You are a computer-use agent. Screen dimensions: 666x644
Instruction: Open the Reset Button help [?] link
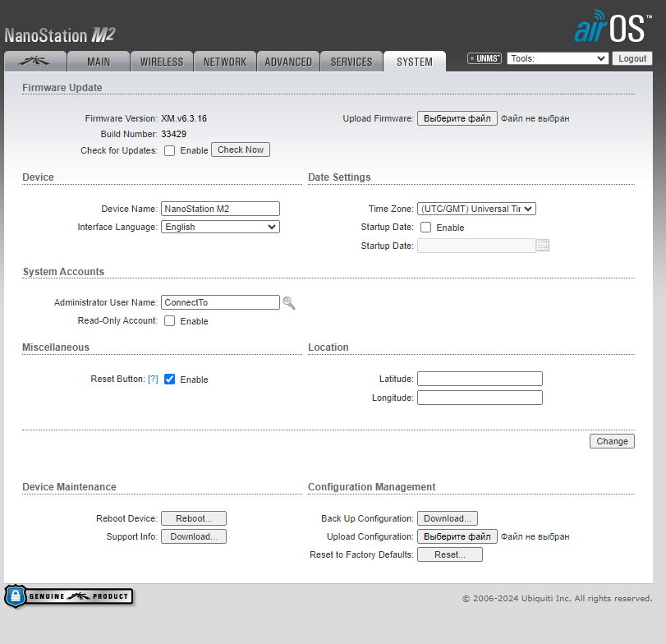[x=153, y=379]
